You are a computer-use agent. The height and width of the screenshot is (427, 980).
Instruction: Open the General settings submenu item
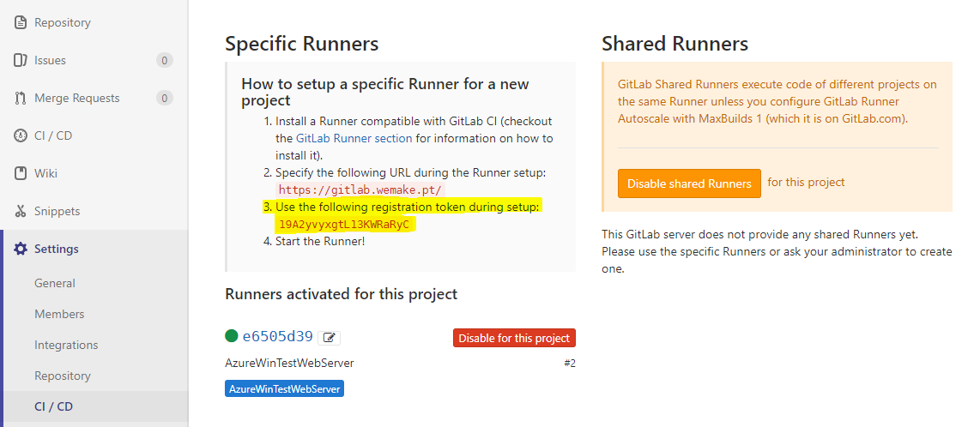pyautogui.click(x=55, y=284)
